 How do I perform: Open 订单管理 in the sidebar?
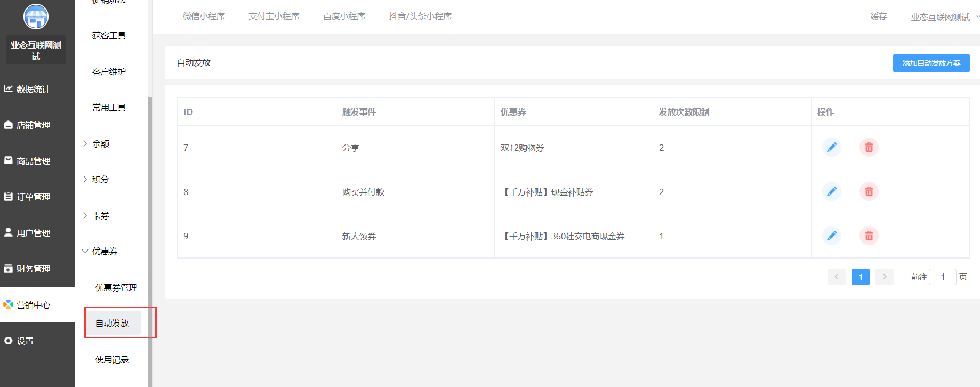(x=37, y=197)
